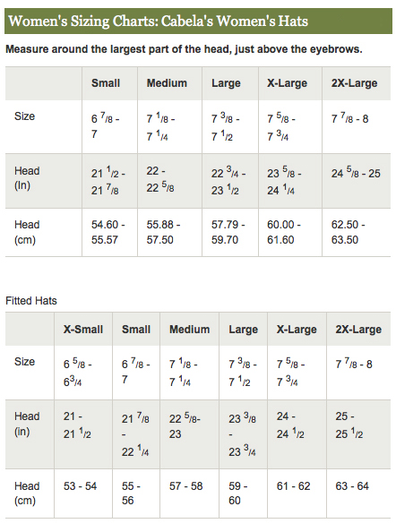
Task: Click the 25 - 25 1/2 head inches cell
Action: (358, 434)
